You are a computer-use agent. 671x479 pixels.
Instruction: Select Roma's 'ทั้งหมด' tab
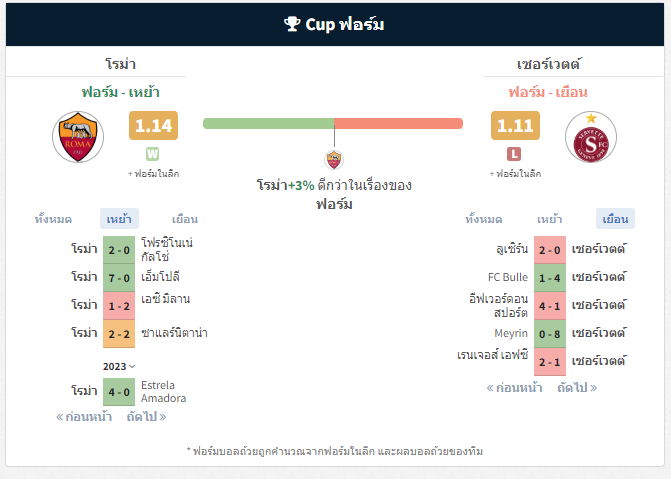tap(53, 219)
